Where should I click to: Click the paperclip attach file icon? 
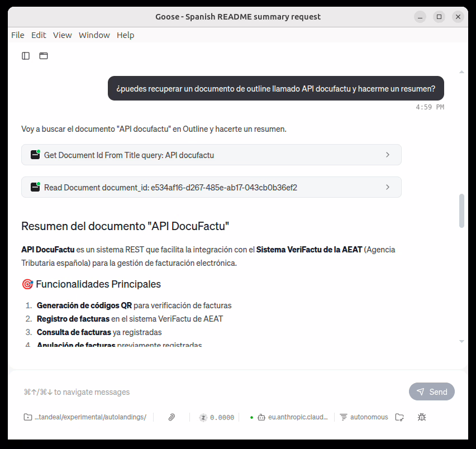pyautogui.click(x=172, y=417)
